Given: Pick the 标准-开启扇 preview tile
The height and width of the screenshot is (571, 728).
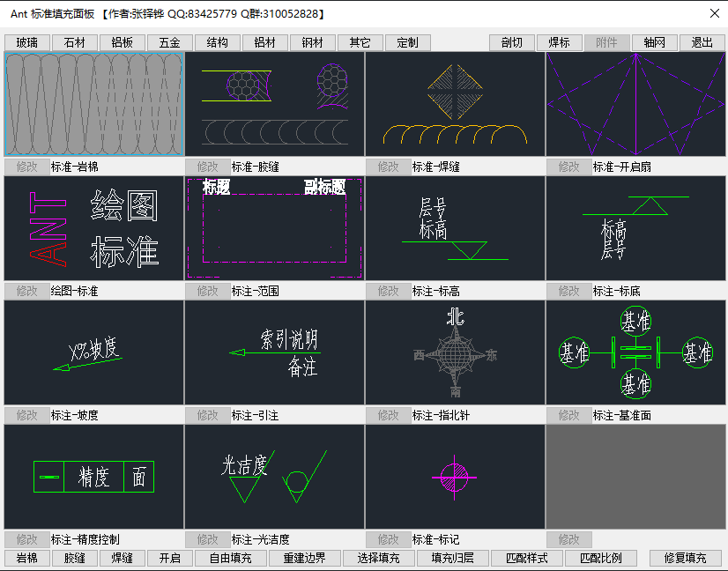Looking at the screenshot, I should coord(635,104).
